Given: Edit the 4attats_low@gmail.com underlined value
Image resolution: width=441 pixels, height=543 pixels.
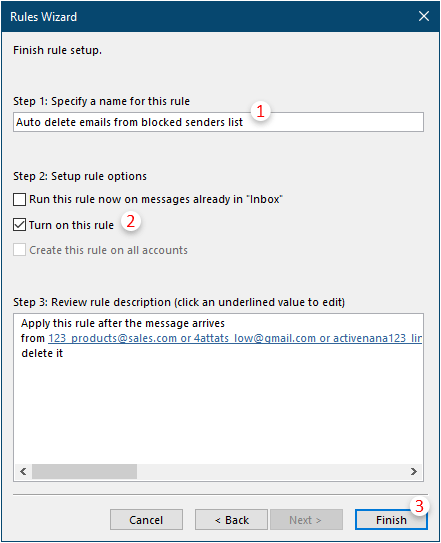Looking at the screenshot, I should 255,338.
